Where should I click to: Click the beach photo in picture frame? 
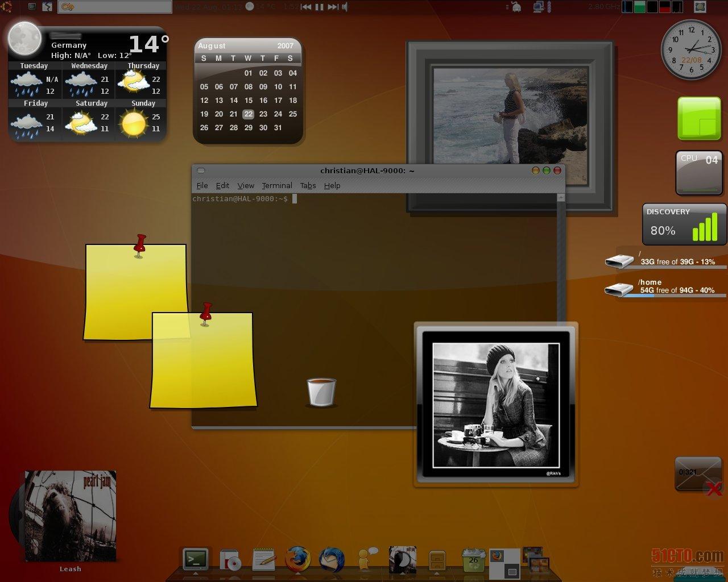click(510, 126)
